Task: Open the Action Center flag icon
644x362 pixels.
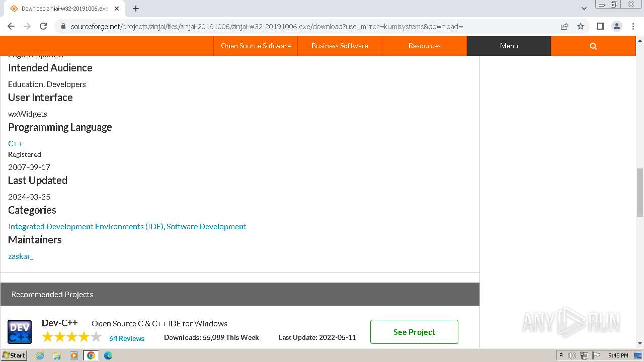Action: click(x=596, y=355)
